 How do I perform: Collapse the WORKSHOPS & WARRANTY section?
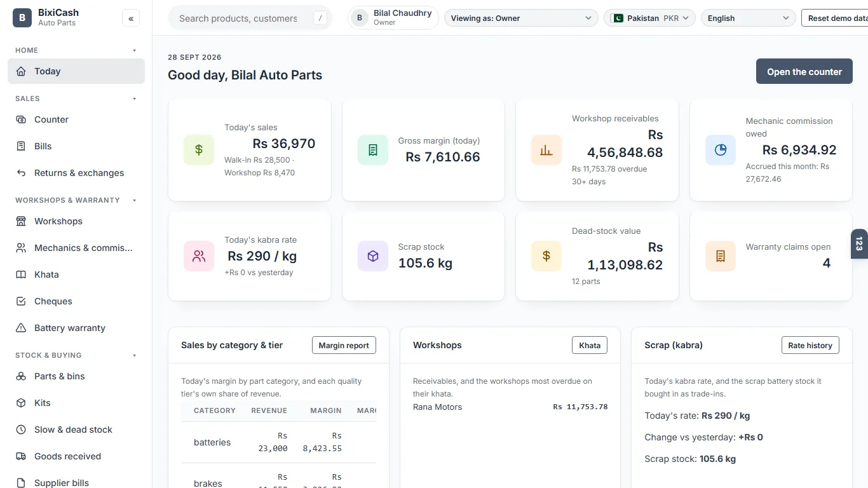click(x=76, y=200)
